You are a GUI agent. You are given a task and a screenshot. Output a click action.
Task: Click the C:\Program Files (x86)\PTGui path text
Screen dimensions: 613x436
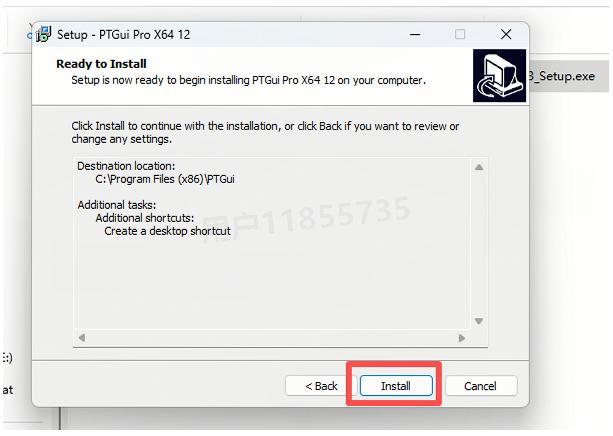click(x=165, y=179)
